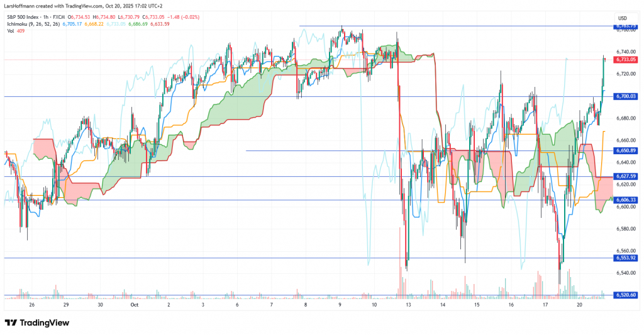This screenshot has height=335, width=644.
Task: Select the 6,553.92 support level label
Action: pos(626,258)
